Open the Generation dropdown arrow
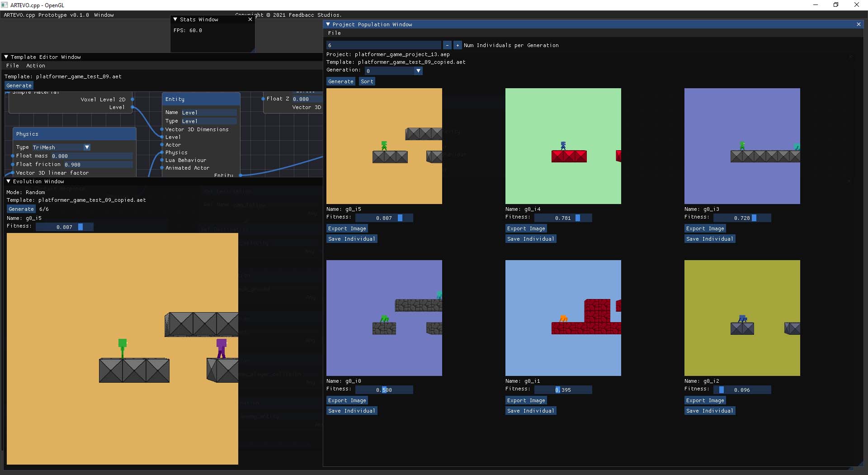Image resolution: width=868 pixels, height=475 pixels. coord(418,71)
